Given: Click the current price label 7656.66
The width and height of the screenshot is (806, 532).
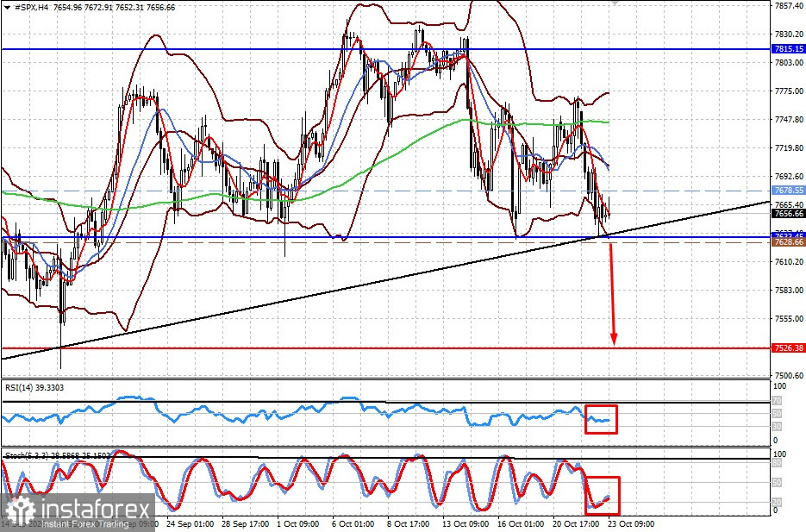Looking at the screenshot, I should click(x=789, y=213).
